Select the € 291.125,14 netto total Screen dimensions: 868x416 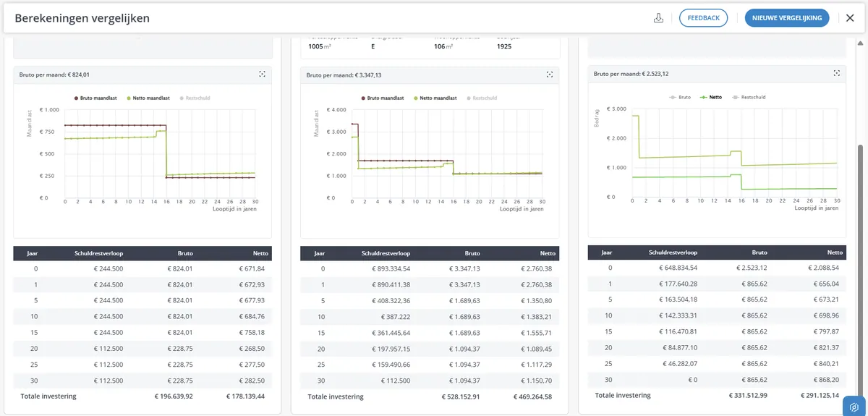coord(820,395)
